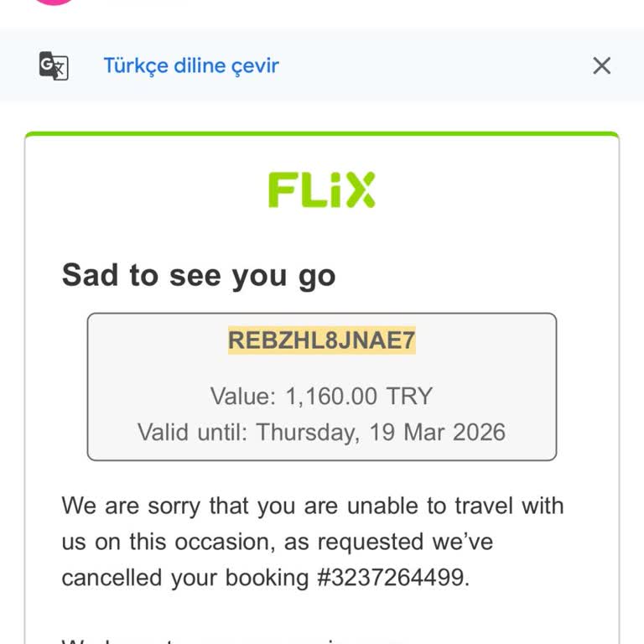This screenshot has height=644, width=644.
Task: Tap the letter X in the FLiX logo
Action: [x=358, y=190]
